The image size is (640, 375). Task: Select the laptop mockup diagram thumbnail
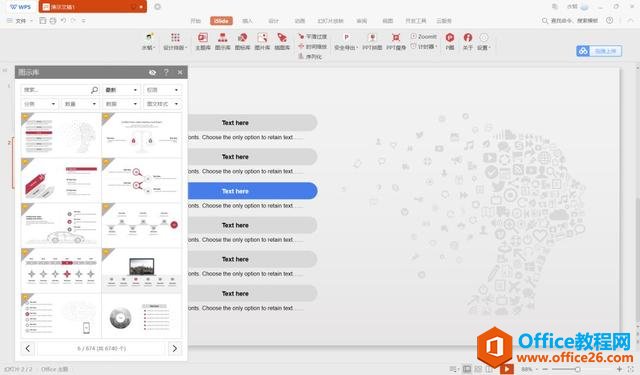coord(141,270)
